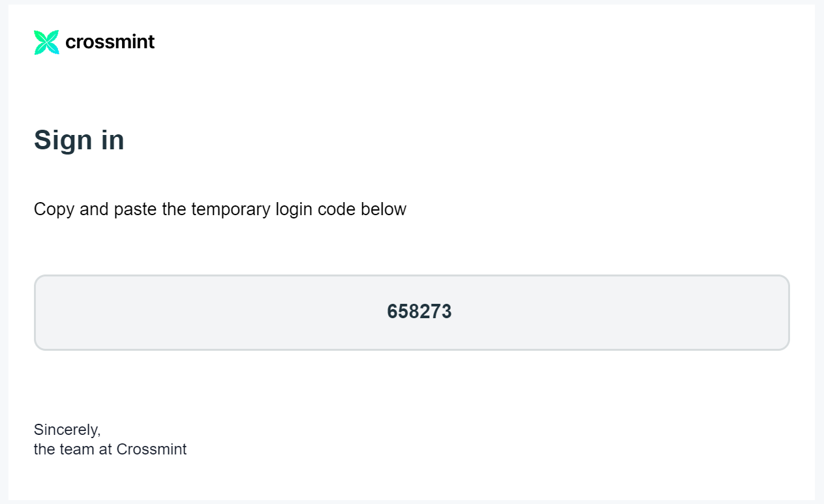Click the word "the" before "temporary"
This screenshot has width=824, height=504.
[x=174, y=209]
